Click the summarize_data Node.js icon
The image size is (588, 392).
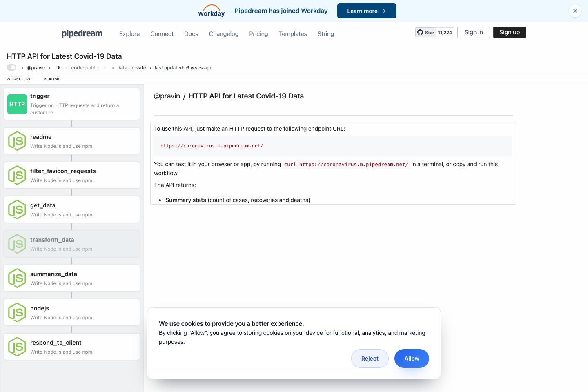click(17, 278)
